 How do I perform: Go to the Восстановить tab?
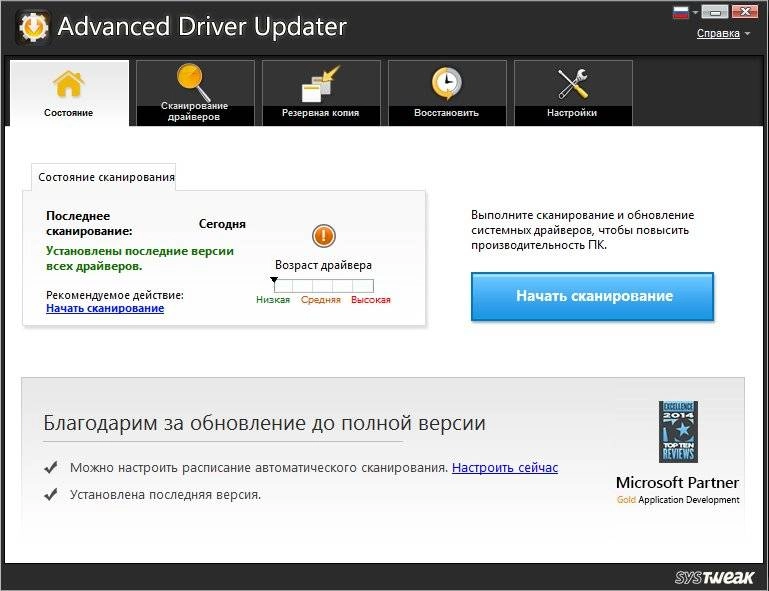click(x=447, y=93)
